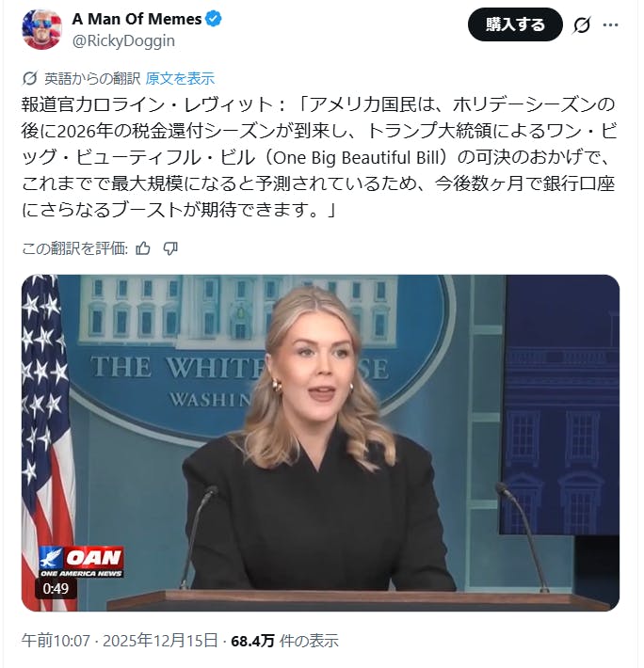Viewport: 644px width, 668px height.
Task: Rate the translation with thumbs up
Action: click(143, 248)
